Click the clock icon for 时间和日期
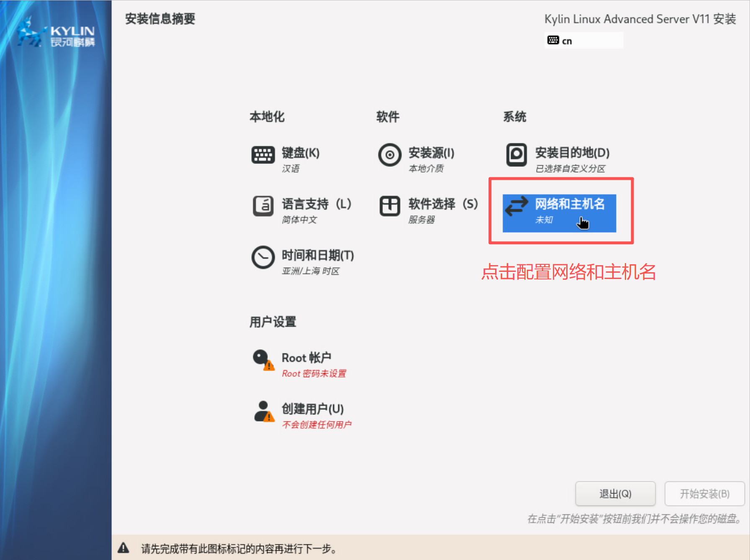Viewport: 750px width, 560px height. (x=263, y=257)
